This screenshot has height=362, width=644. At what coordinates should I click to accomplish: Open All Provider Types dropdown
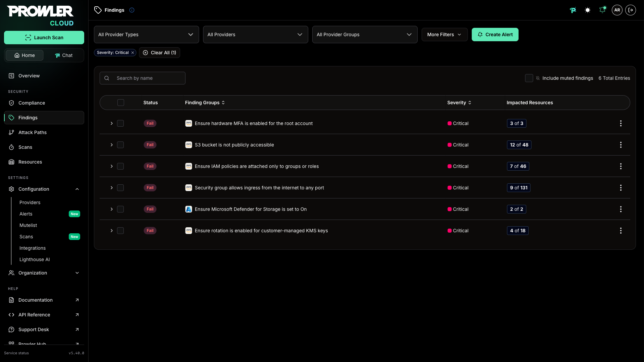146,35
